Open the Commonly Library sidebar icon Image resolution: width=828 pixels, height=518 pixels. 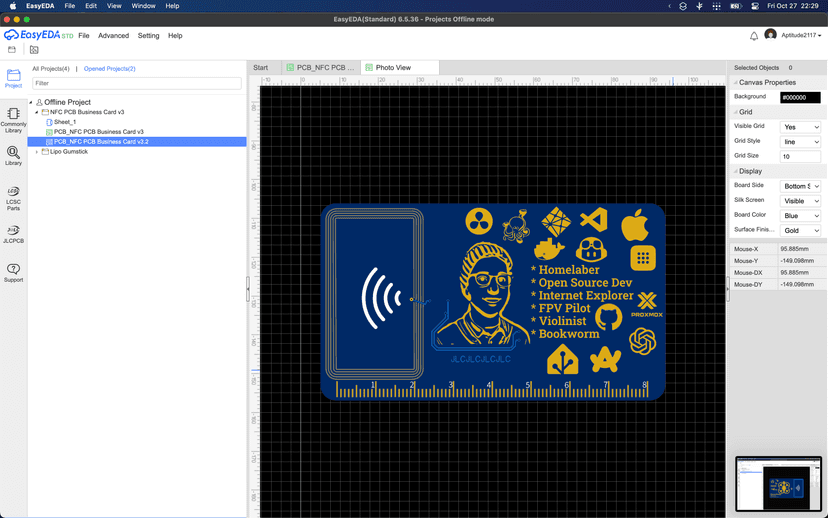click(13, 119)
